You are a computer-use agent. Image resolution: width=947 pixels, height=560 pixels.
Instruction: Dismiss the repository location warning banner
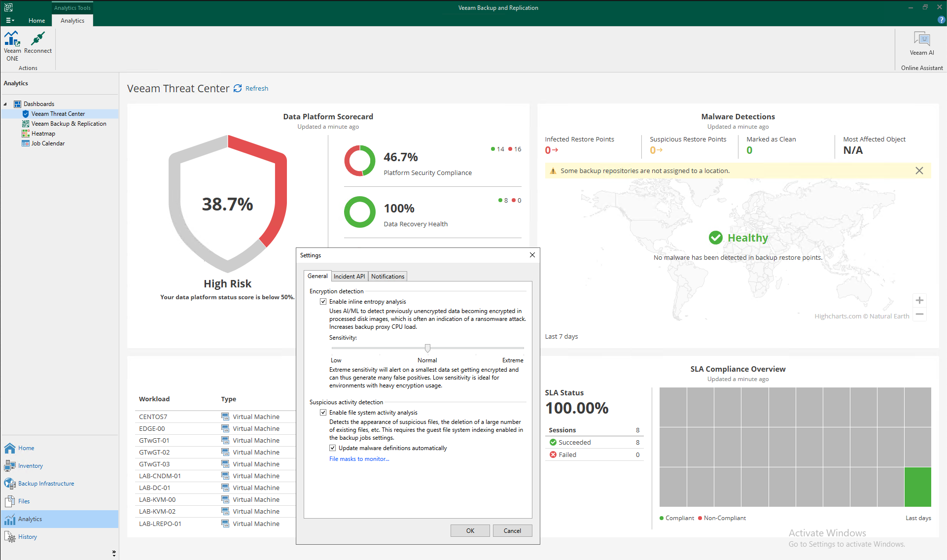(919, 171)
